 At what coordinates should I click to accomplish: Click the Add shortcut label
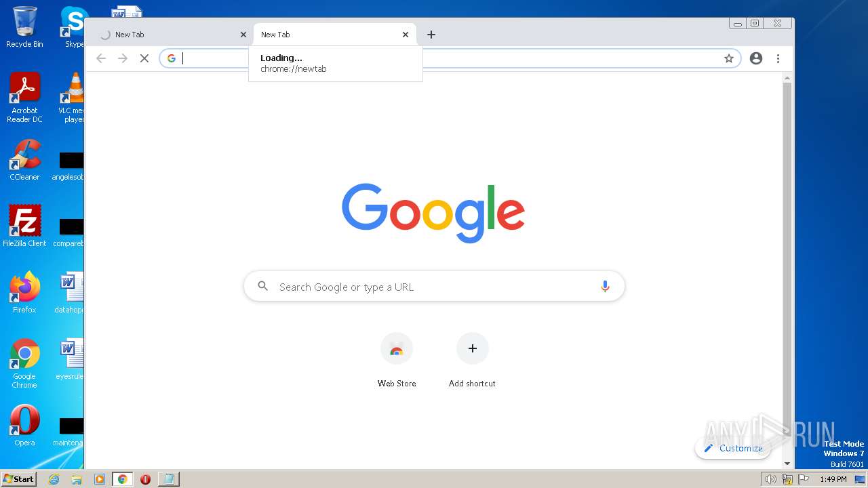472,384
